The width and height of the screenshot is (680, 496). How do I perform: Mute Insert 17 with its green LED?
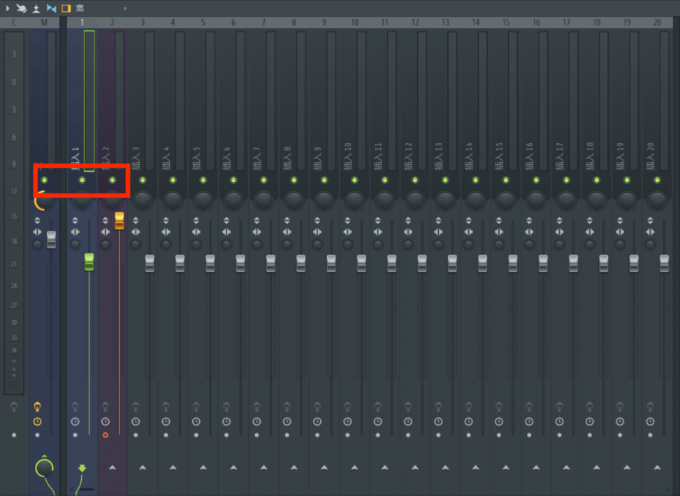[566, 180]
